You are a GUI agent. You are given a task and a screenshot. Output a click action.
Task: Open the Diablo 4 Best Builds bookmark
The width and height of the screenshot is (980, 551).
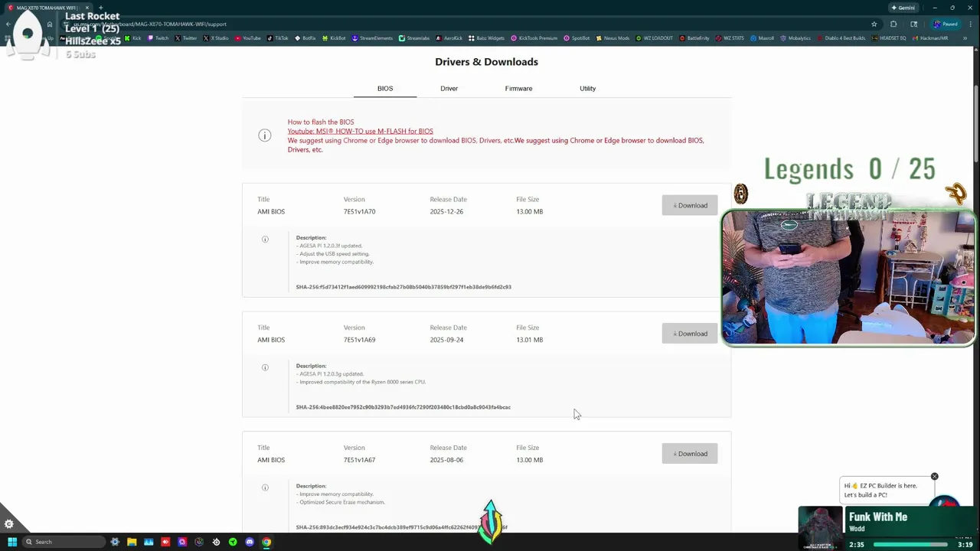841,37
